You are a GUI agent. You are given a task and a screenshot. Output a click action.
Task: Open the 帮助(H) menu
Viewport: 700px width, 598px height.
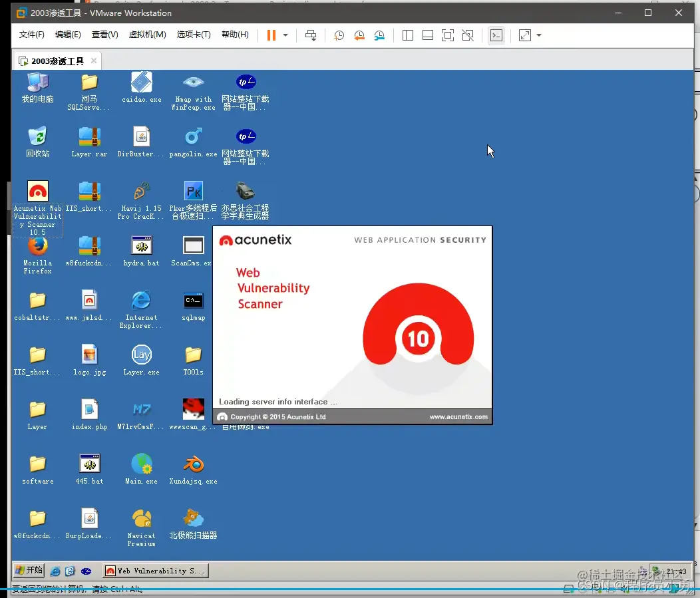(236, 35)
